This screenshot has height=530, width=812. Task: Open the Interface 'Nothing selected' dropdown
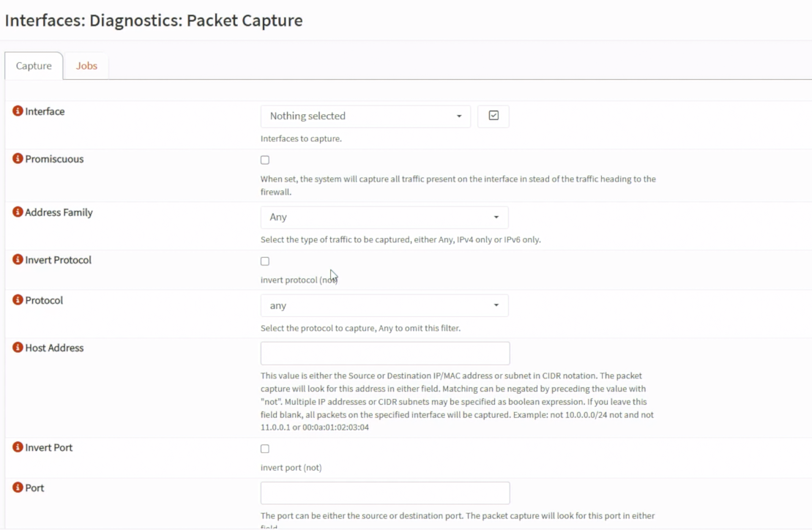(x=365, y=116)
